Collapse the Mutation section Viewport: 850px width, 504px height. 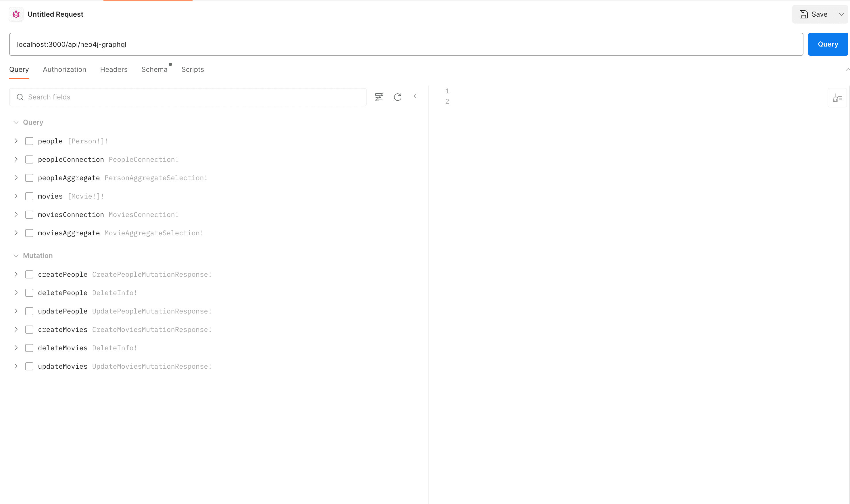[16, 256]
